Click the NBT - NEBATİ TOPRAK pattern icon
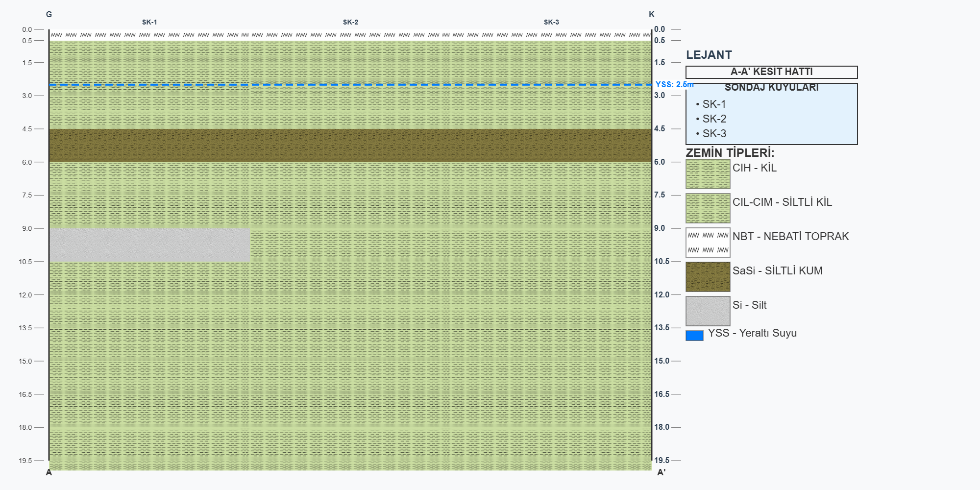 coord(708,243)
